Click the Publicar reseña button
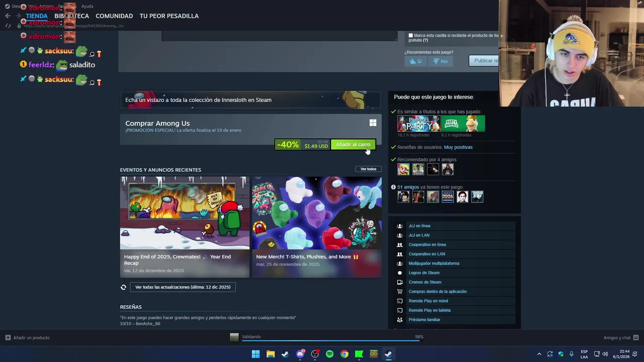The image size is (644, 362). tap(484, 61)
